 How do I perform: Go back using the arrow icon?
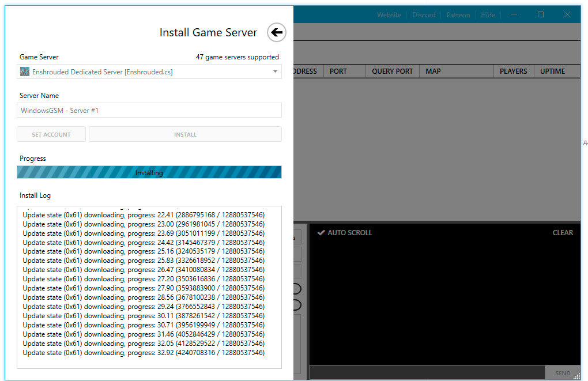(276, 33)
